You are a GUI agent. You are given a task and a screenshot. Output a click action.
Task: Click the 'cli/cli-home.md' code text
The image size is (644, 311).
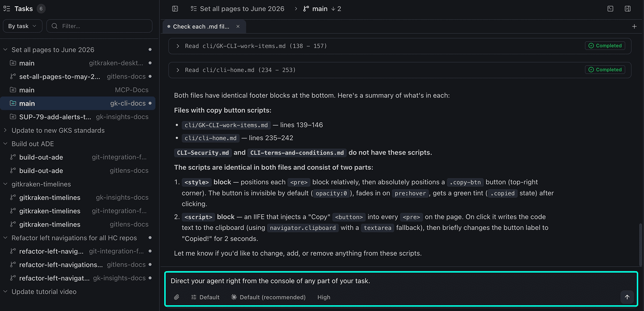[x=210, y=138]
